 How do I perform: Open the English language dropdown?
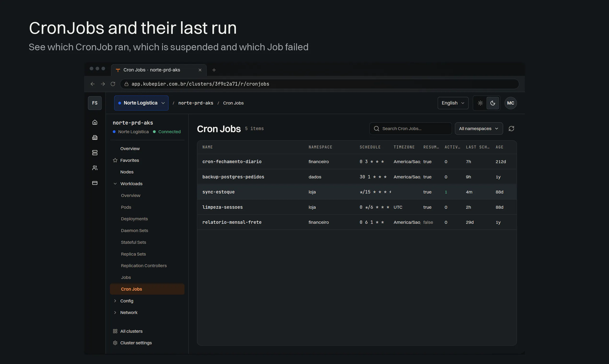453,103
